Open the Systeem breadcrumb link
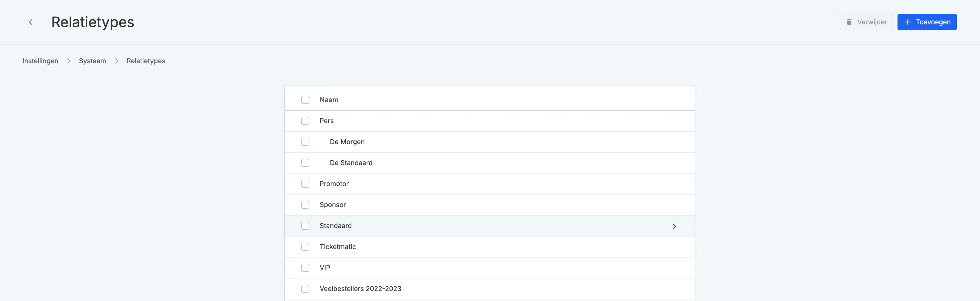The image size is (980, 301). tap(92, 61)
